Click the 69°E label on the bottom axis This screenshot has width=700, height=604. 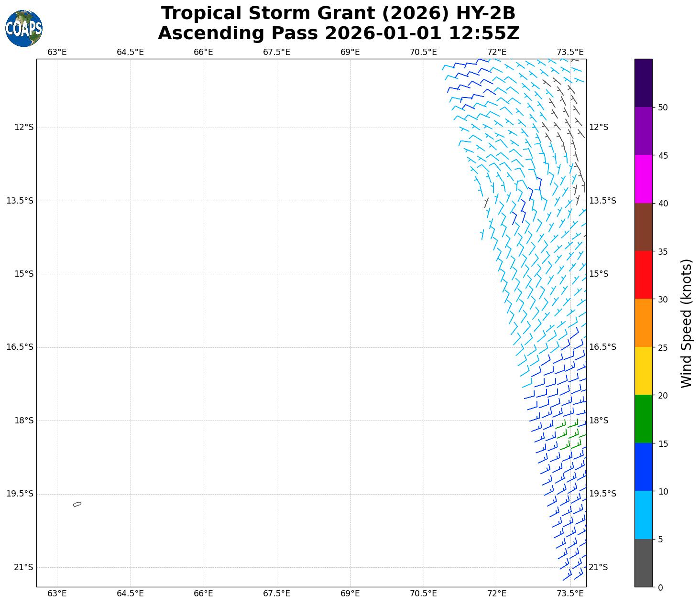point(350,593)
